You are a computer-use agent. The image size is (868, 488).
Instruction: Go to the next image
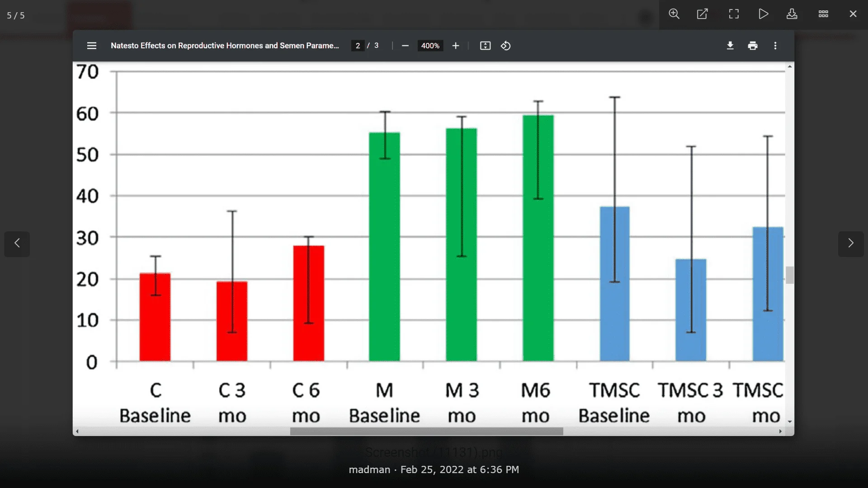[851, 244]
